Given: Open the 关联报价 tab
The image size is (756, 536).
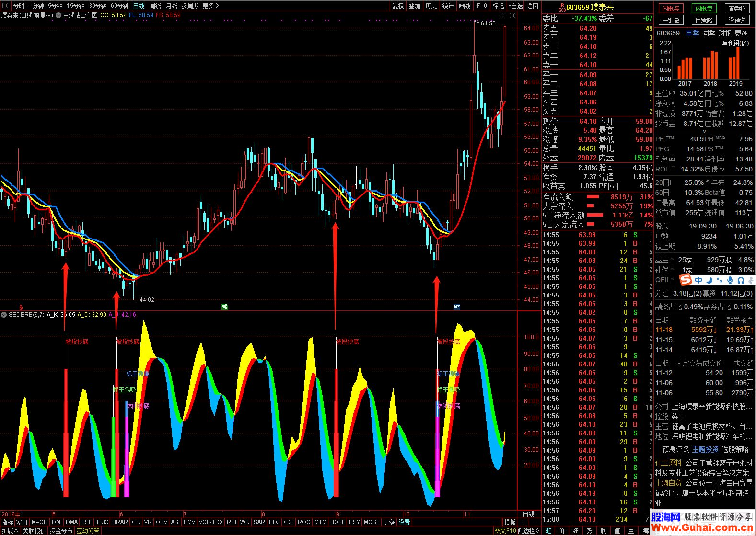Looking at the screenshot, I should click(34, 531).
